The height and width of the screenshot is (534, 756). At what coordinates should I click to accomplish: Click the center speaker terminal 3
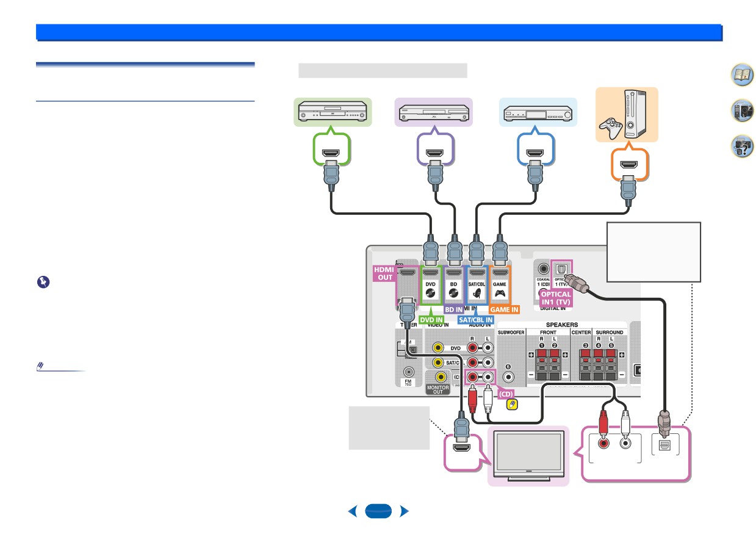point(586,365)
